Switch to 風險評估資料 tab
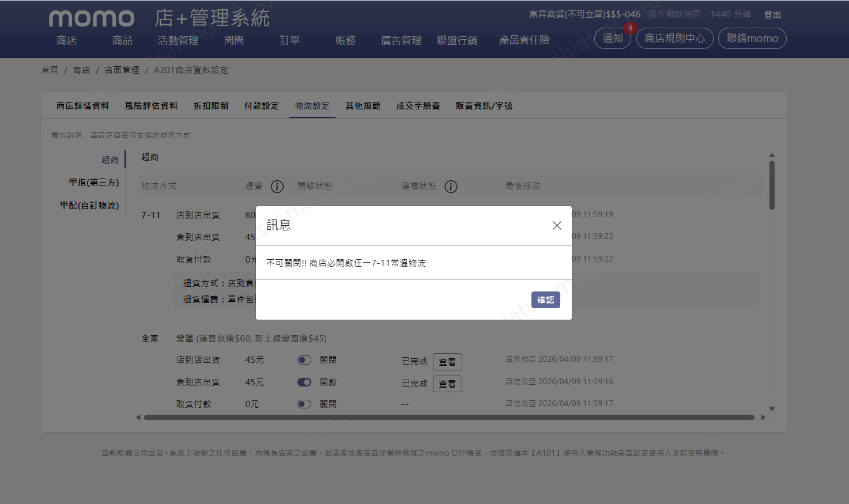 click(x=151, y=106)
